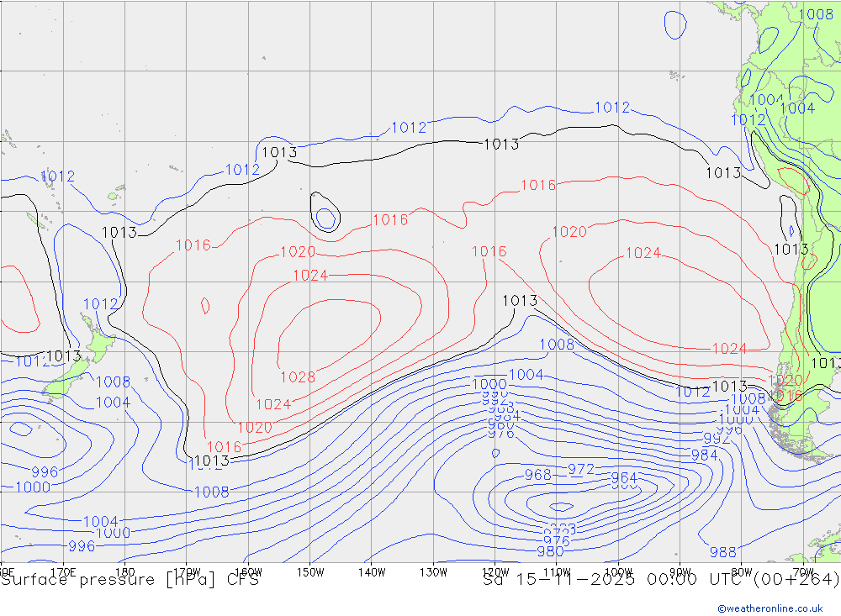841x616 pixels.
Task: Click the 150W longitude label
Action: click(x=310, y=572)
